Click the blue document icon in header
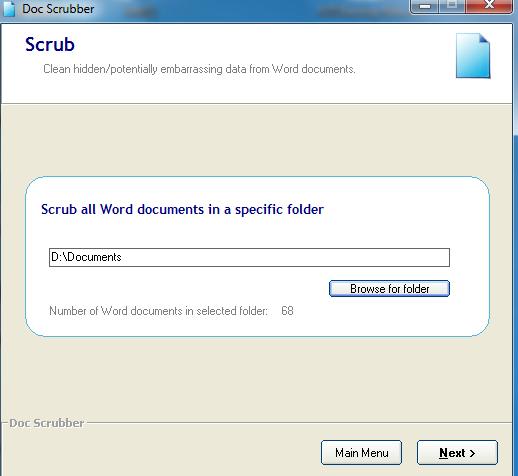518x476 pixels. click(473, 56)
